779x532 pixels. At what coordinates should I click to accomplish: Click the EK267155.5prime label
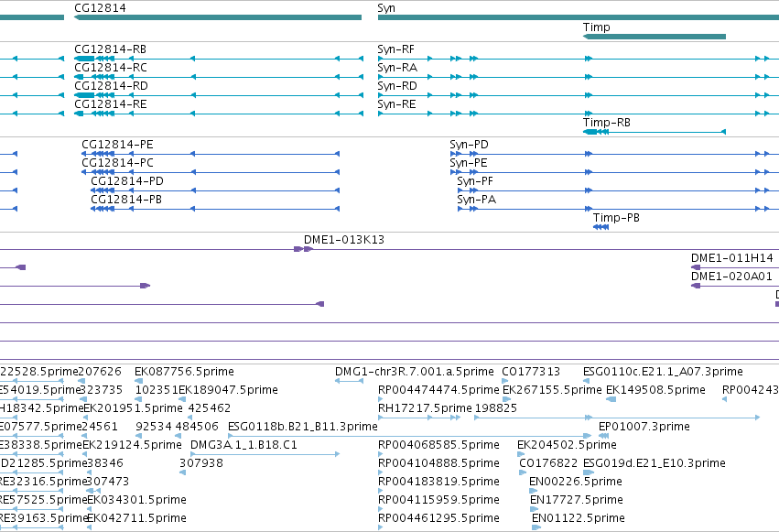coord(552,390)
